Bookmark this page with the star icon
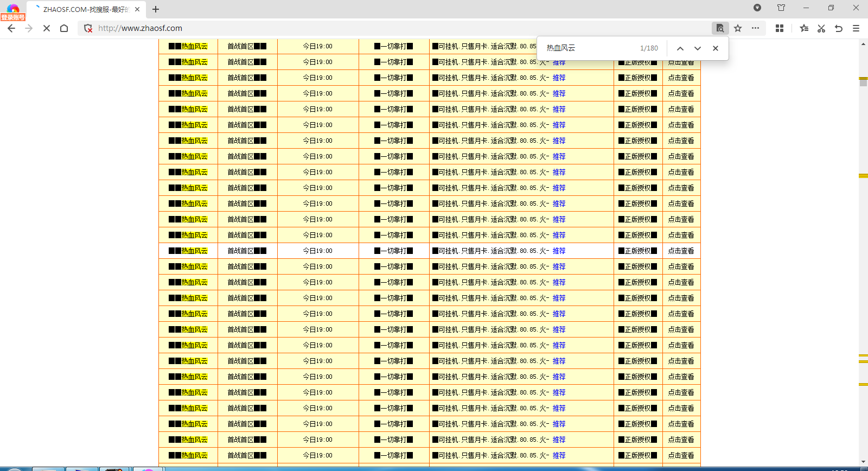The width and height of the screenshot is (868, 471). [738, 28]
